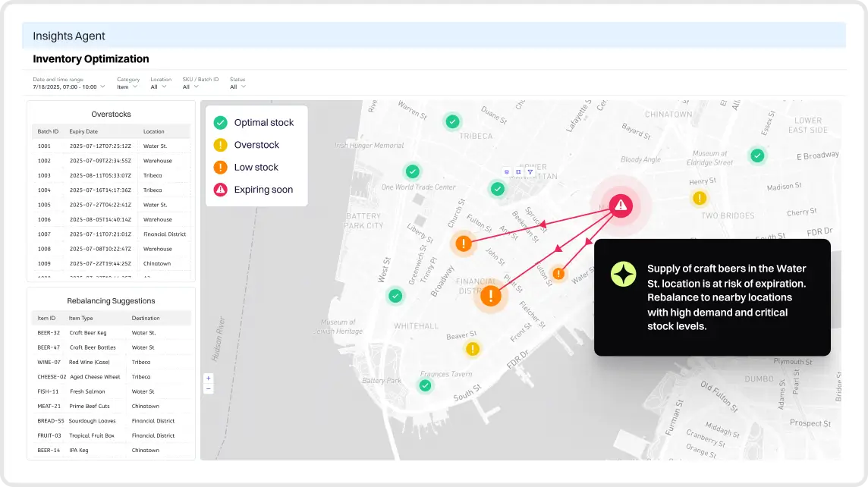
Task: Click the Insights Agent header title
Action: coord(69,36)
